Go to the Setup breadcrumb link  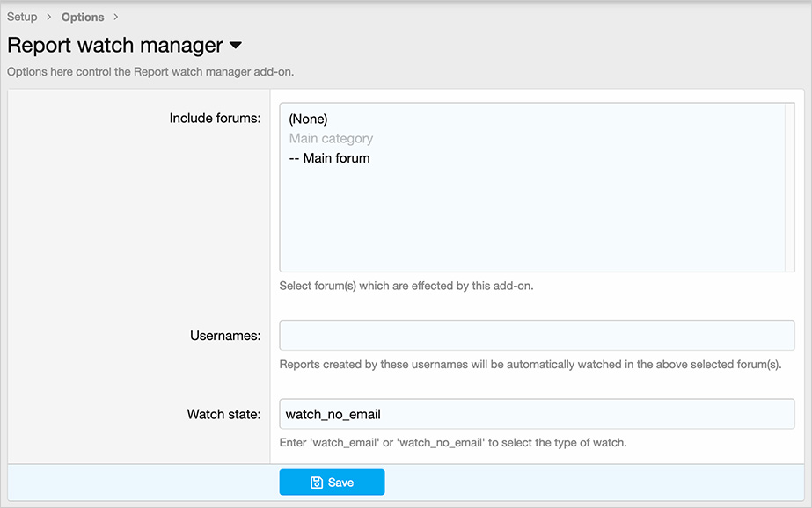pyautogui.click(x=22, y=18)
